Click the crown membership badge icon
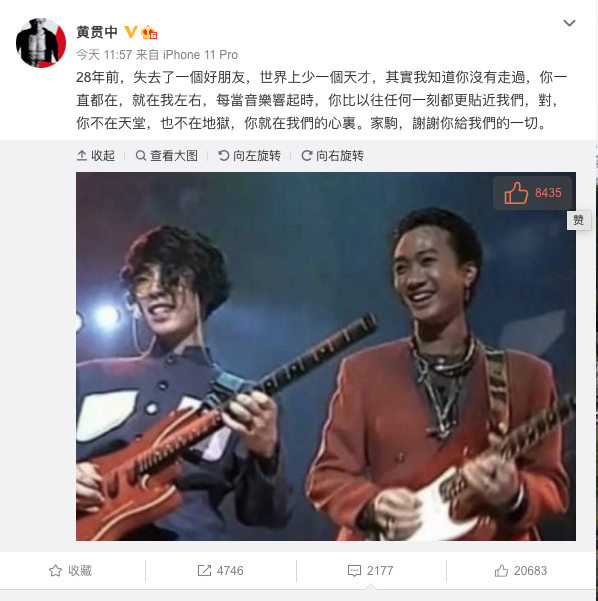 pos(149,32)
